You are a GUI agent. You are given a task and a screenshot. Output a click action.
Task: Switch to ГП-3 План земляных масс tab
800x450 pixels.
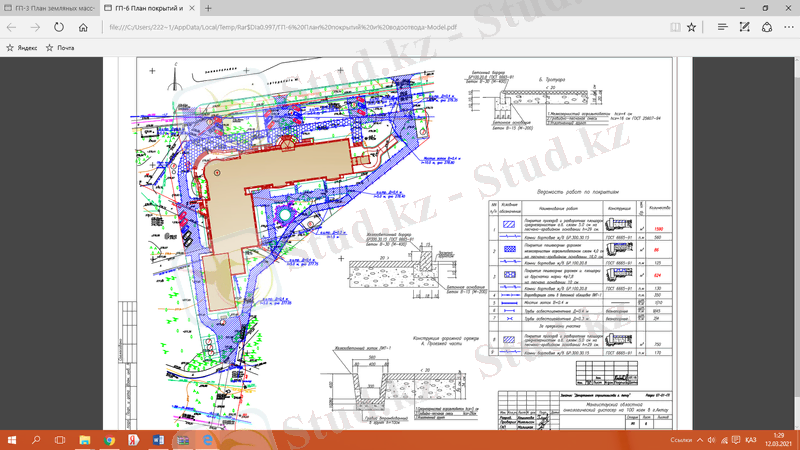[x=50, y=8]
